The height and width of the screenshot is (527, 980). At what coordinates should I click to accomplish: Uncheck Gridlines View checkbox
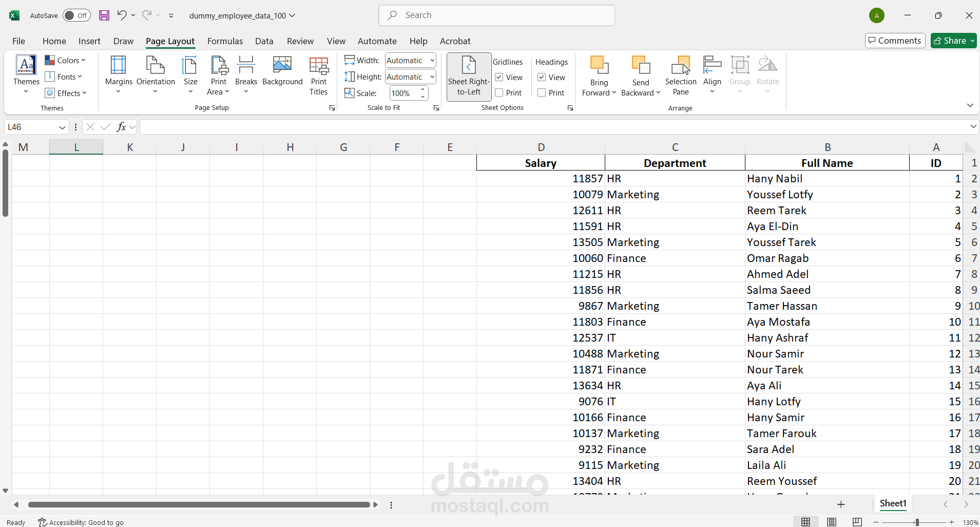point(499,77)
